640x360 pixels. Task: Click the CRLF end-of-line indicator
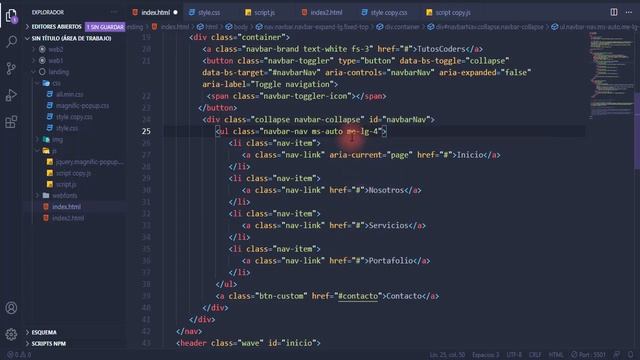[535, 355]
